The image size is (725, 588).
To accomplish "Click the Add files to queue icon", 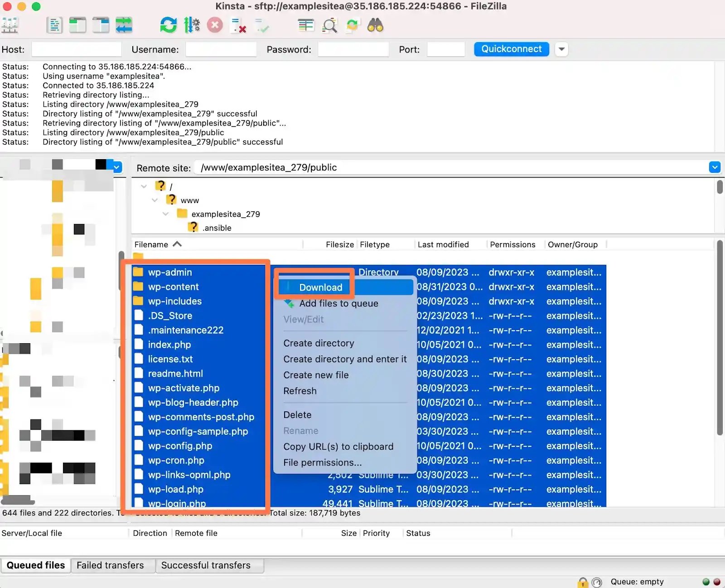I will (289, 303).
